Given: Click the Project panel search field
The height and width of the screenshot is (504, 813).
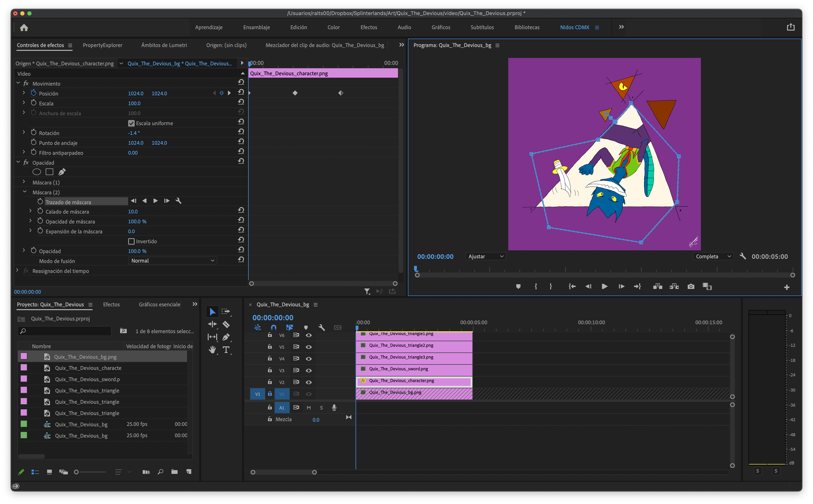Looking at the screenshot, I should point(64,331).
